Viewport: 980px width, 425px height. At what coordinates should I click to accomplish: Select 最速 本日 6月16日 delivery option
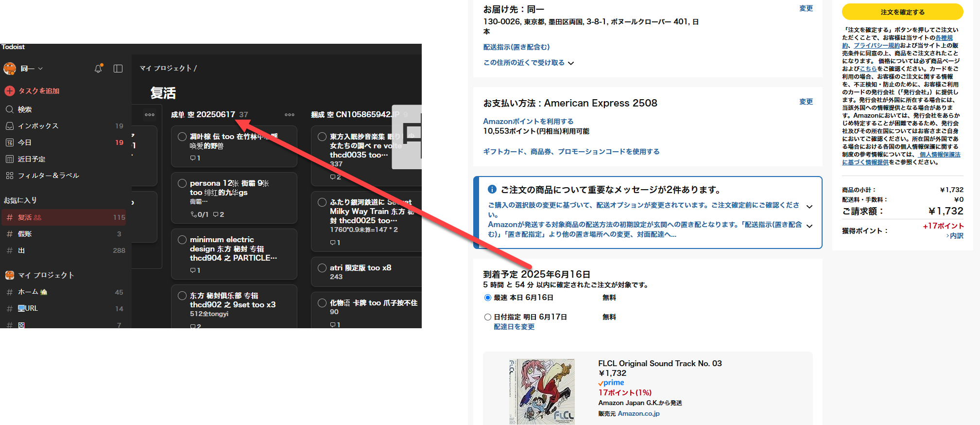pos(488,298)
